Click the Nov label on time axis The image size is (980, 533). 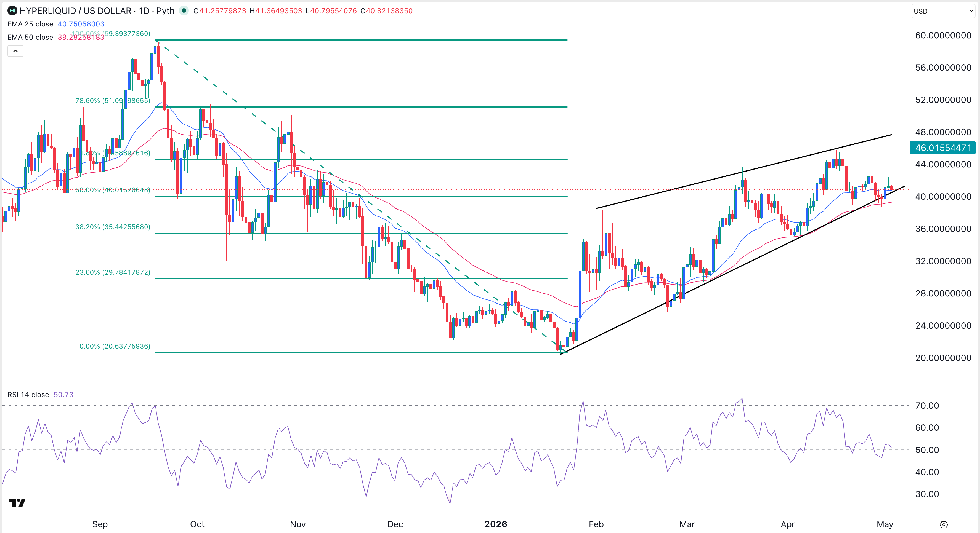pyautogui.click(x=298, y=524)
